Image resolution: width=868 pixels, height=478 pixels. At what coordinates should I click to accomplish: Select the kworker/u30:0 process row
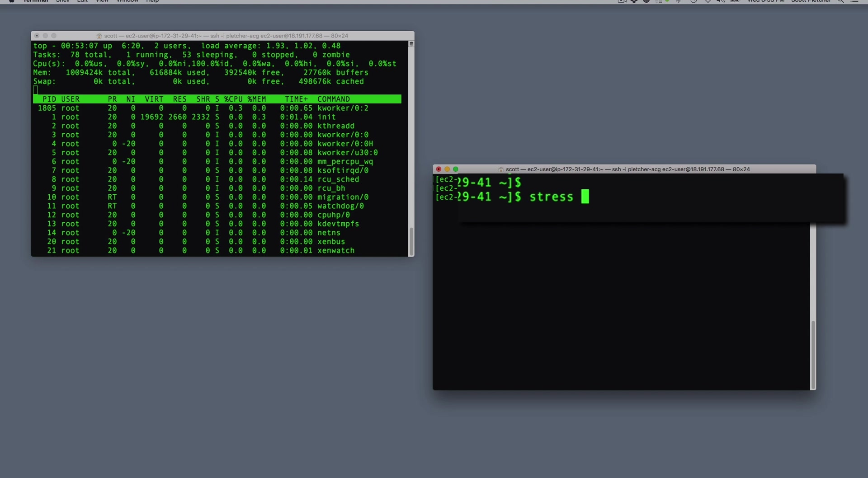tap(217, 153)
